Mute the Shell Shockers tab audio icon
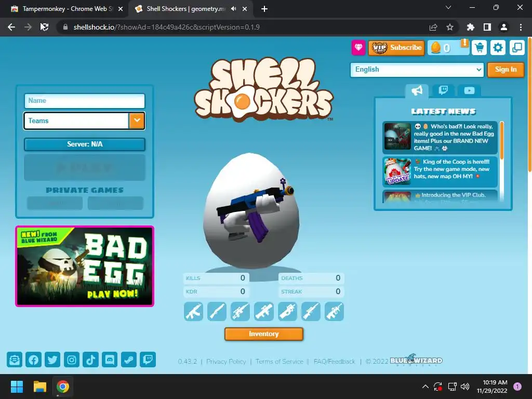The width and height of the screenshot is (532, 399). pyautogui.click(x=233, y=9)
